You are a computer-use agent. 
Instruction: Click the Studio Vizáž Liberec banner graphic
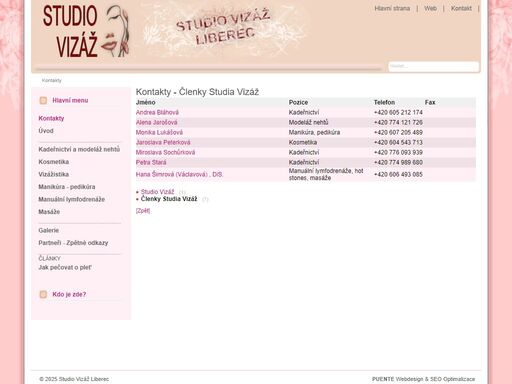223,28
